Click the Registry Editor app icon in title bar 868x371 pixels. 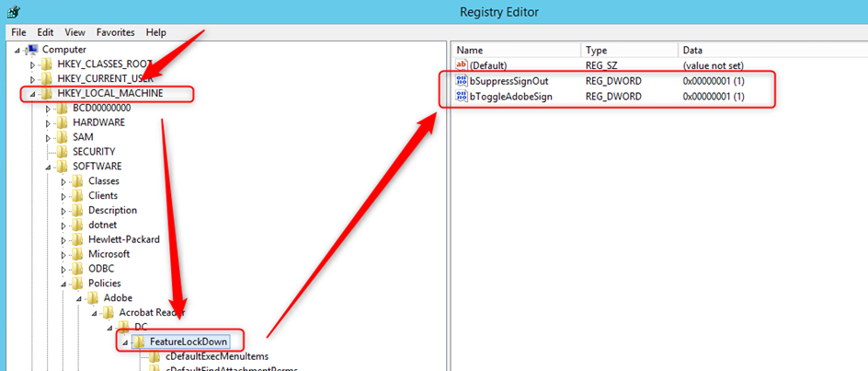[x=13, y=12]
